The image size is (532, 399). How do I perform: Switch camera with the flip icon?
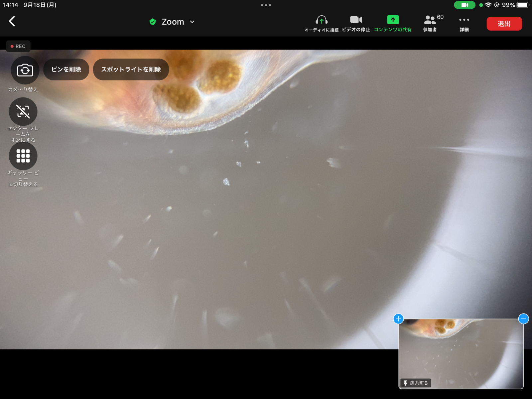(25, 70)
